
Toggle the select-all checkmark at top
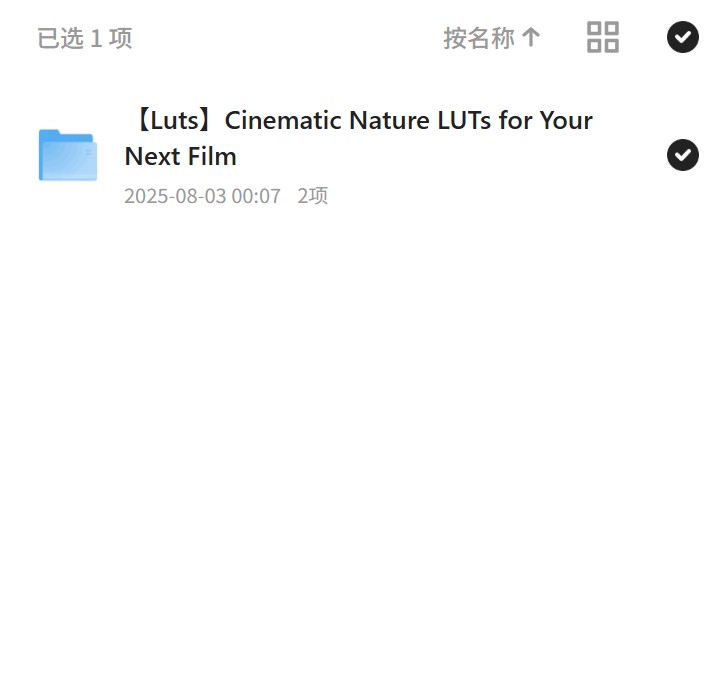pos(683,37)
